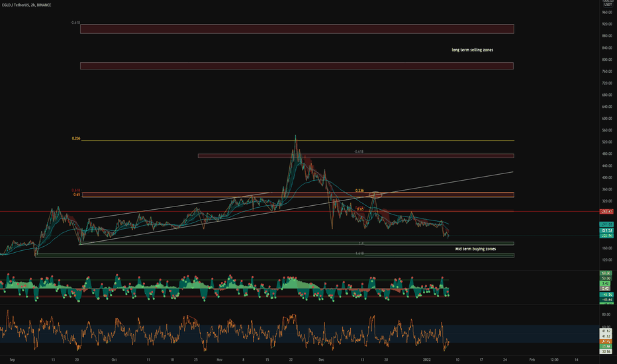Select the yellow horizontal 0.236 line
The height and width of the screenshot is (364, 617).
297,140
